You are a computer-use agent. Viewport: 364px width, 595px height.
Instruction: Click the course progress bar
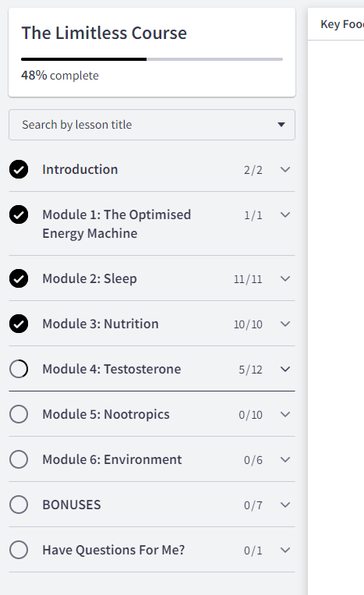(x=152, y=59)
